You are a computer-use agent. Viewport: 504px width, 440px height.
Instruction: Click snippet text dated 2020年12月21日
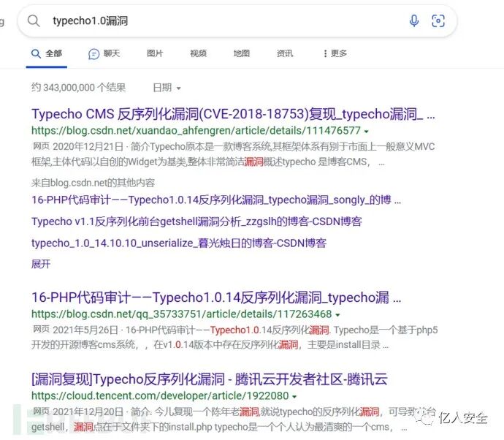point(234,154)
